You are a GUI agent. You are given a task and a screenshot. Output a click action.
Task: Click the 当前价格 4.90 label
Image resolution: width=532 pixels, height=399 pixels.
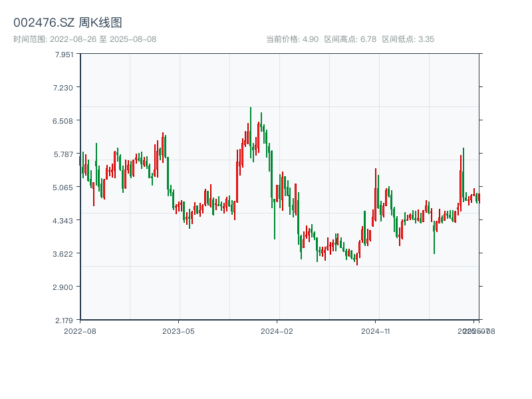coord(292,39)
